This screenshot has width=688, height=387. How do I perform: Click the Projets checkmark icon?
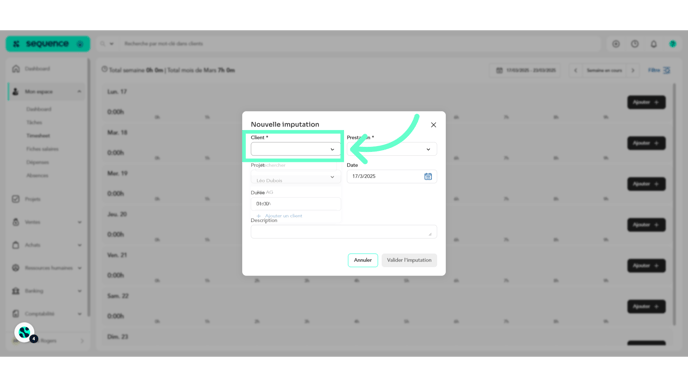coord(16,199)
